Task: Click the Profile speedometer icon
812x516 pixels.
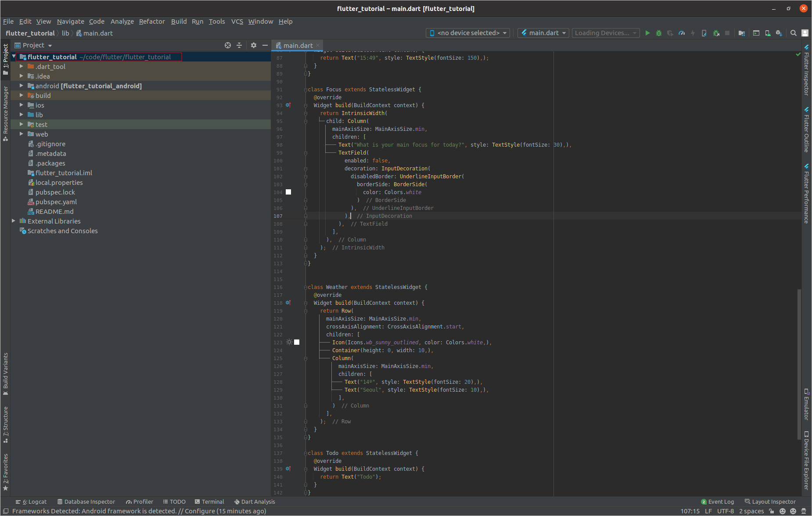Action: [x=682, y=33]
